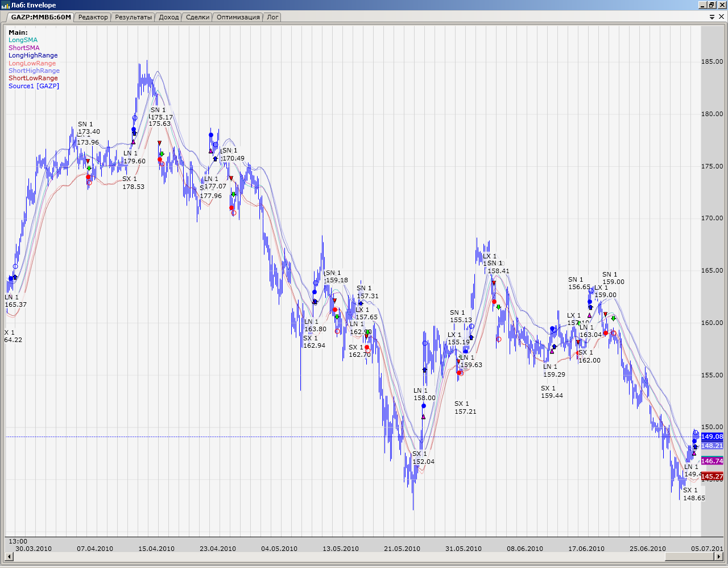
Task: Click the SN 1 156.65 trade label
Action: (580, 283)
